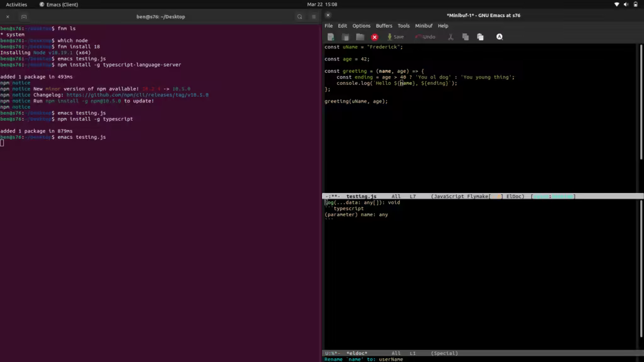Click the network icon in the system tray
644x362 pixels.
tap(616, 4)
